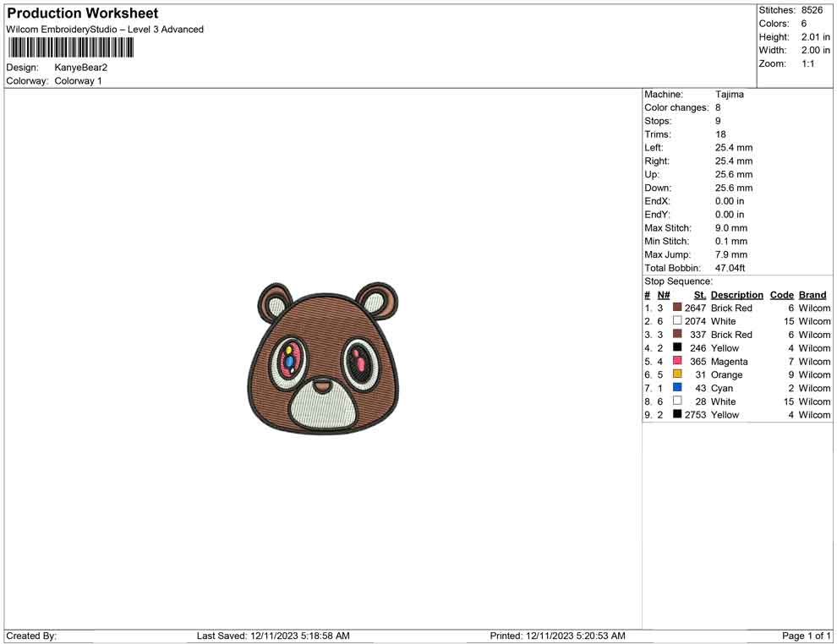837x644 pixels.
Task: Click the Colors count '6'
Action: 804,24
